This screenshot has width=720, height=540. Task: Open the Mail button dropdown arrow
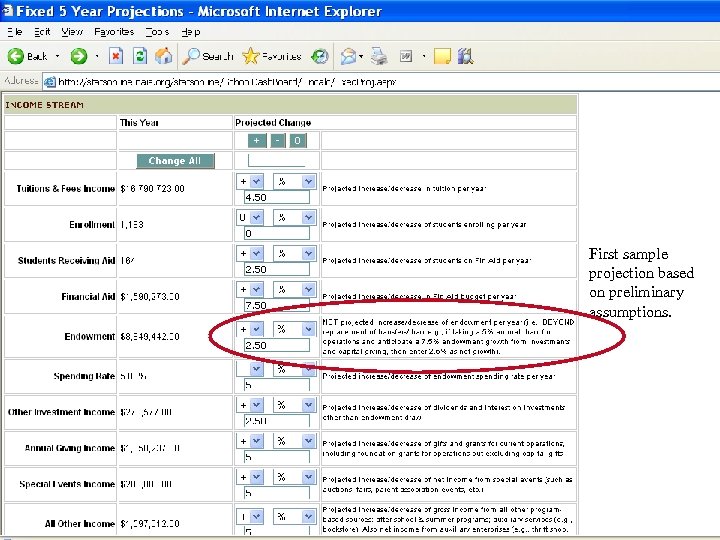coord(361,56)
